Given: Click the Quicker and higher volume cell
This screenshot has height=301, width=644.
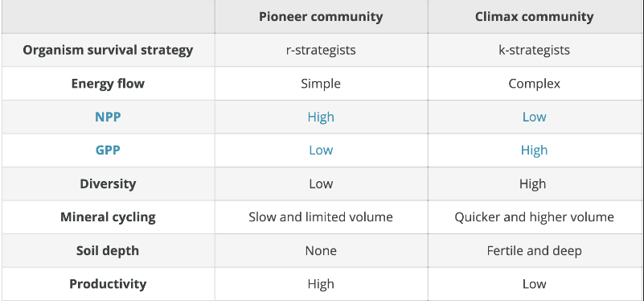Looking at the screenshot, I should click(x=534, y=216).
